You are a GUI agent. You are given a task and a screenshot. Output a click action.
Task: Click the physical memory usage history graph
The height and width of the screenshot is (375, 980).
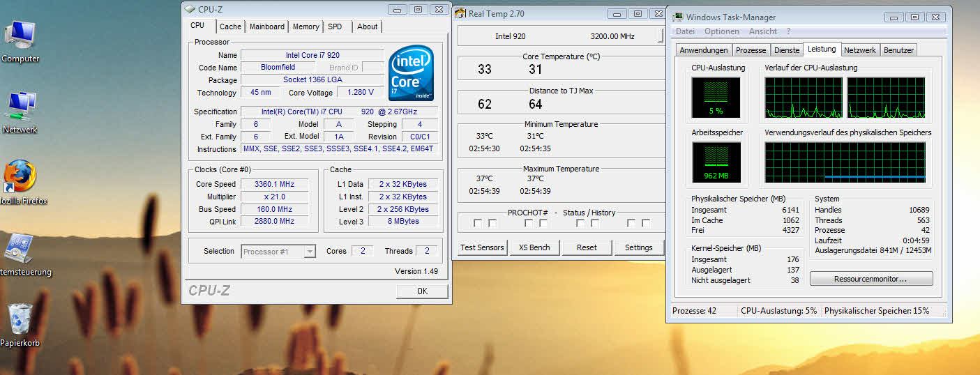(845, 162)
